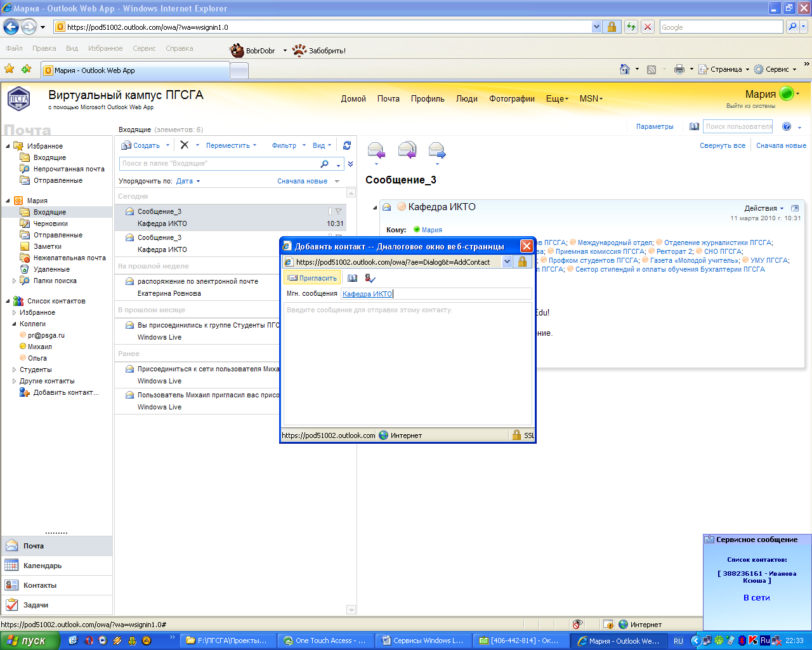The width and height of the screenshot is (812, 650).
Task: Open Почта in top navigation
Action: [388, 98]
